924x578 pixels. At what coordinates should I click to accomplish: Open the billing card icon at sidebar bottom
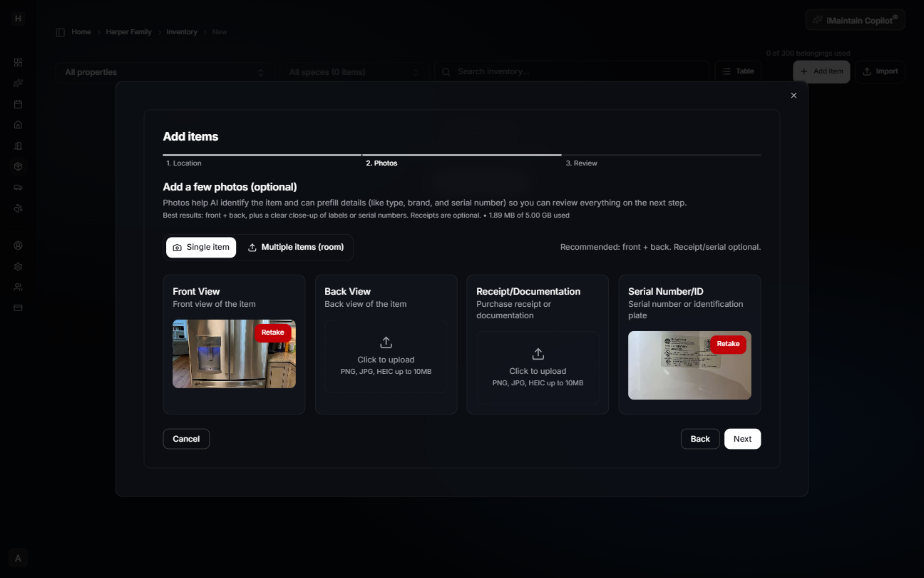18,308
